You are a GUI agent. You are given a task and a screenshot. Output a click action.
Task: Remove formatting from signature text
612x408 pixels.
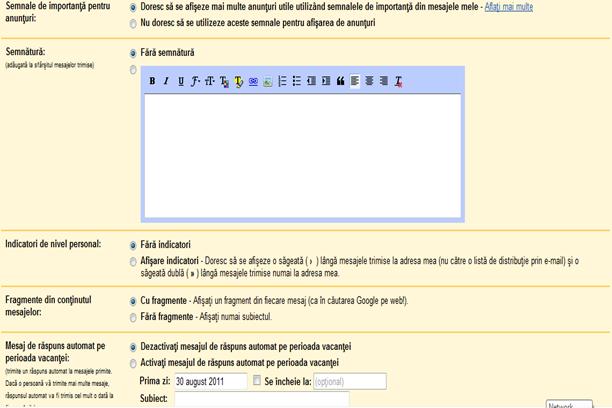[398, 81]
